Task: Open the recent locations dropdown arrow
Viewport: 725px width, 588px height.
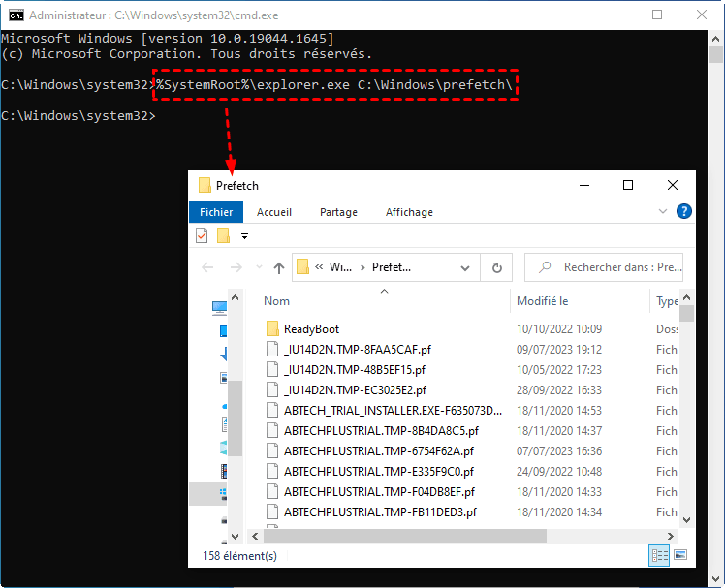Action: pyautogui.click(x=259, y=267)
